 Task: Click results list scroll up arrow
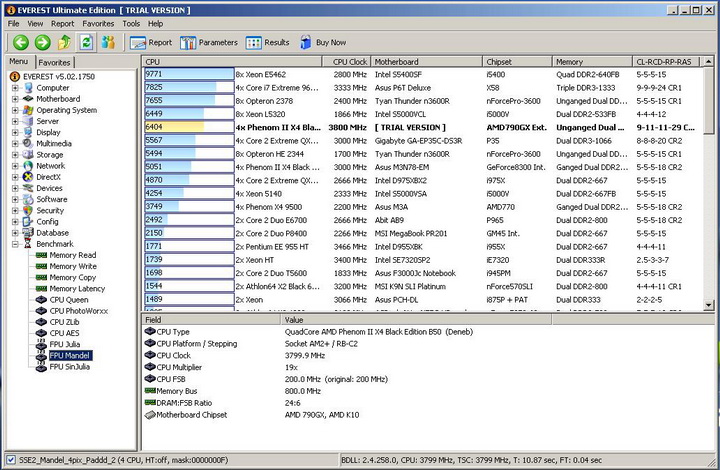(x=709, y=62)
